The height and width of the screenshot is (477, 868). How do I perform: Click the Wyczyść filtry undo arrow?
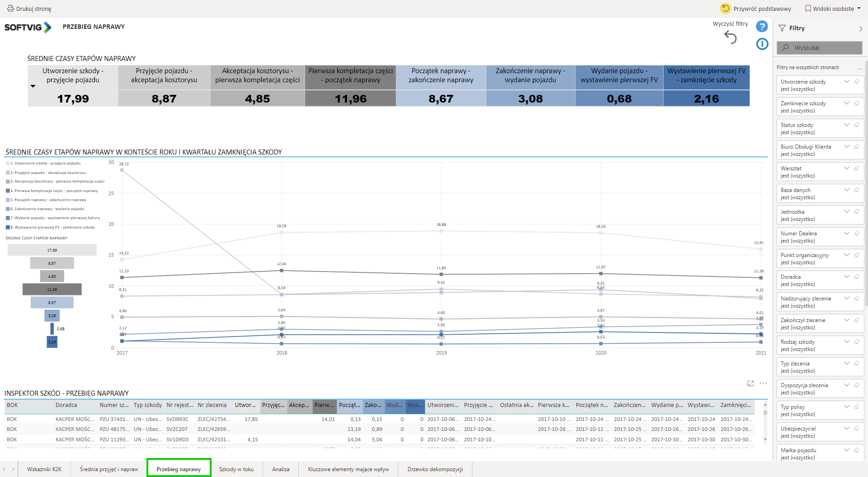(730, 37)
